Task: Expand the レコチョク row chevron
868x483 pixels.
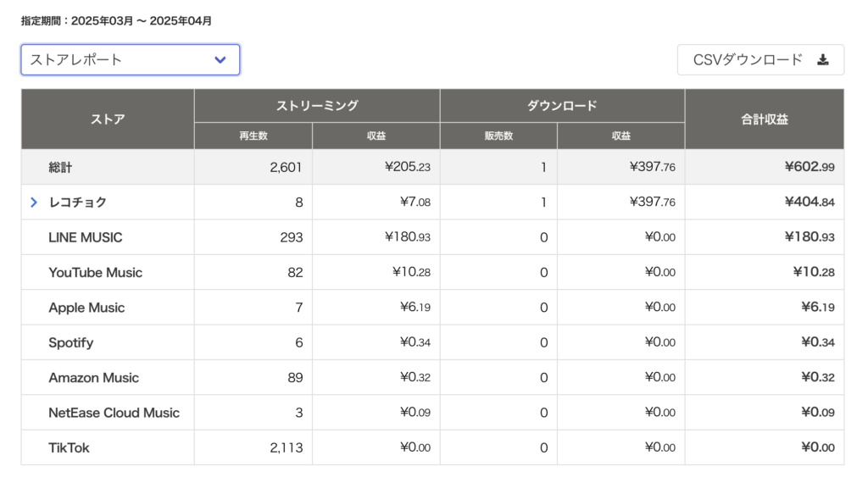Action: pos(34,203)
